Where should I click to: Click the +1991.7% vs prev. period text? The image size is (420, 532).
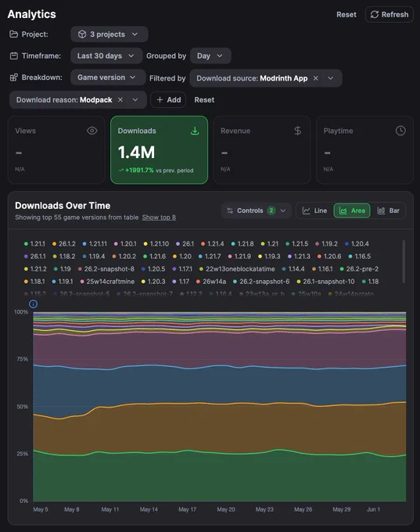pyautogui.click(x=156, y=171)
